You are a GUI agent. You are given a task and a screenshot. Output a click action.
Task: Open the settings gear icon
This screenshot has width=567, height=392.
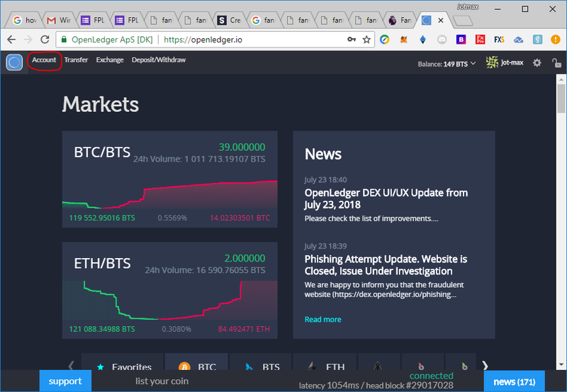coord(537,63)
